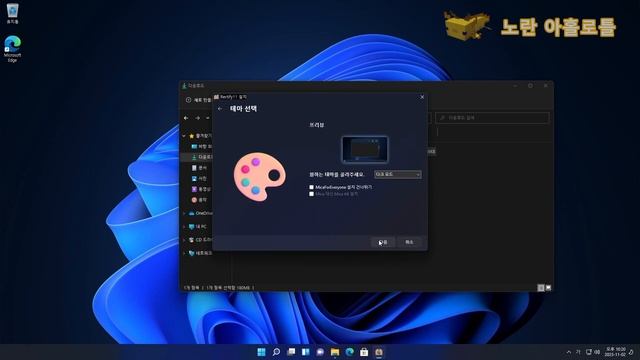The image size is (640, 360).
Task: Select OneDrive cloud icon in Explorer sidebar
Action: click(x=191, y=213)
